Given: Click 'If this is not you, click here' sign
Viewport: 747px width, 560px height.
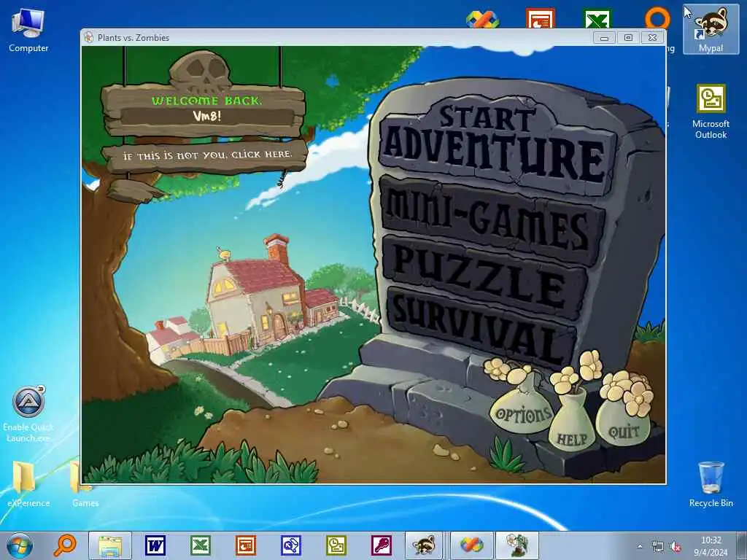Looking at the screenshot, I should [206, 155].
